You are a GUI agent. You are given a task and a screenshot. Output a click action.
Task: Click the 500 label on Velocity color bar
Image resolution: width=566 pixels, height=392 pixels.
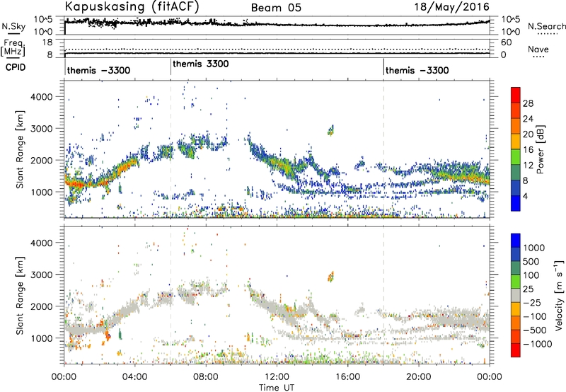coord(533,261)
